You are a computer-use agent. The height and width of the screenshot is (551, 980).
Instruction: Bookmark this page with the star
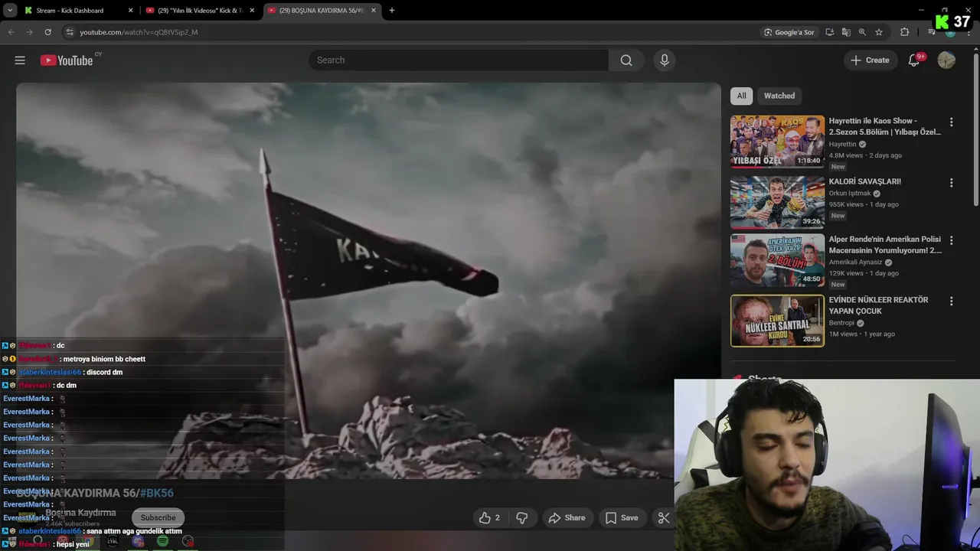879,32
